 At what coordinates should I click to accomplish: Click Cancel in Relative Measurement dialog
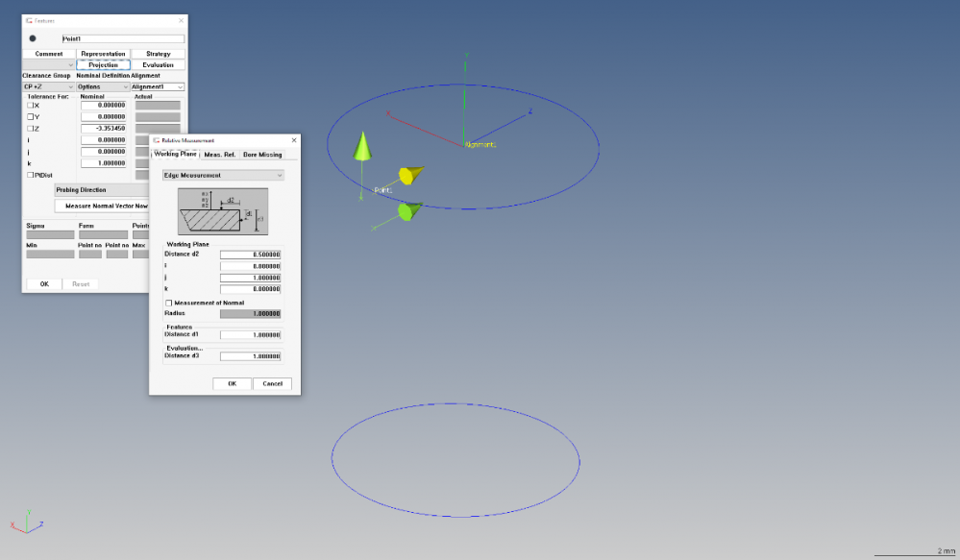[x=273, y=383]
